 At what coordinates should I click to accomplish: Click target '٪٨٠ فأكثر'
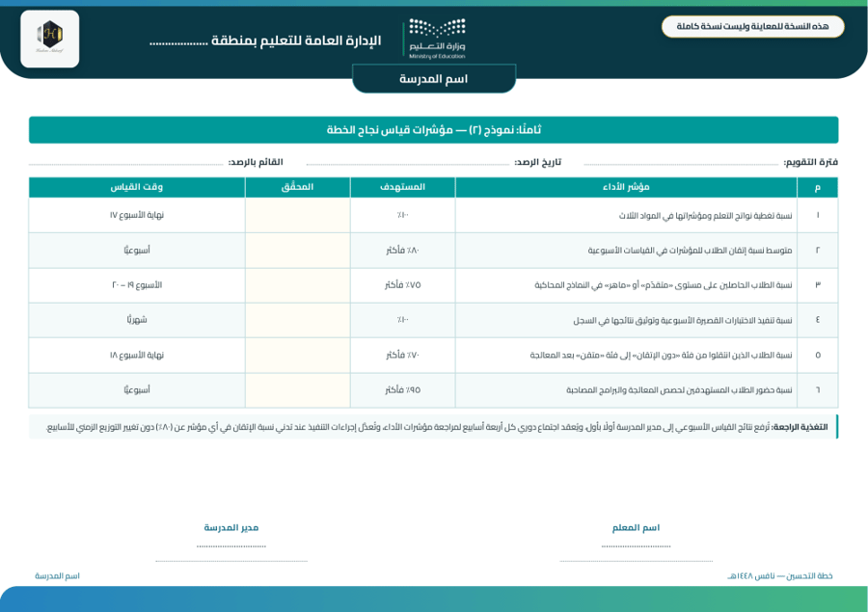click(402, 251)
